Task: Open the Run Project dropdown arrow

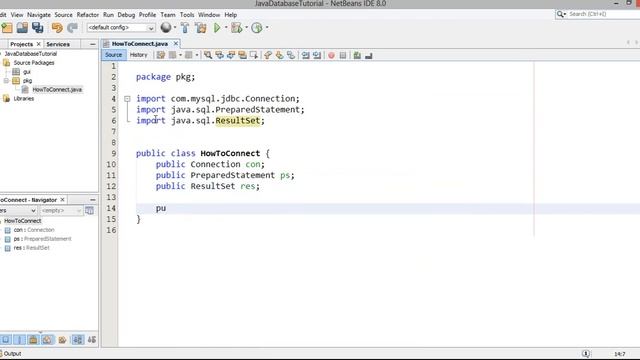Action: coord(226,28)
